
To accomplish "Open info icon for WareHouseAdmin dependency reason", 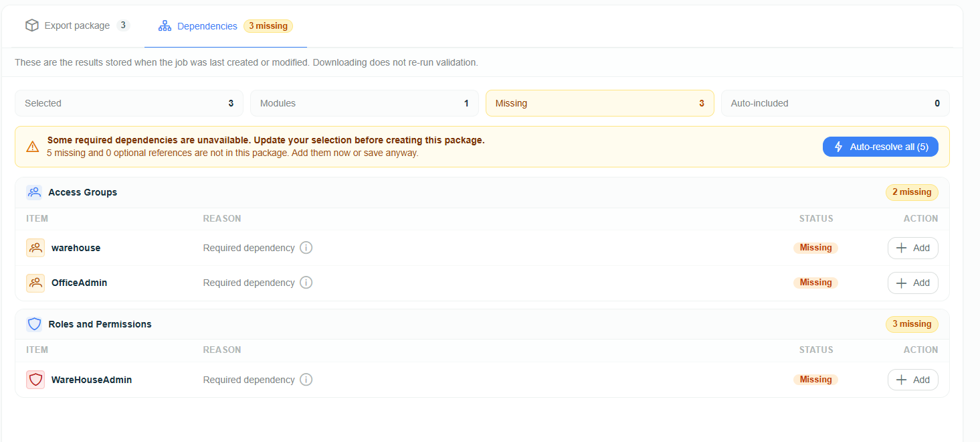I will point(306,380).
